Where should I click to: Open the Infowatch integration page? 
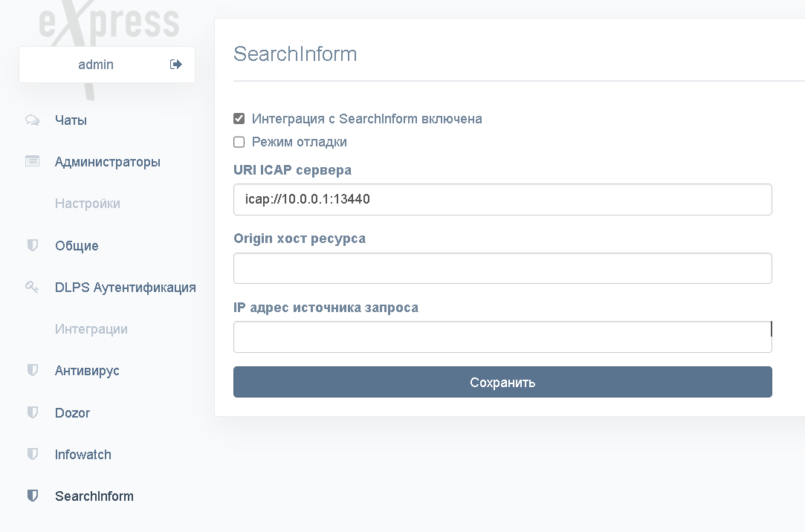point(83,455)
